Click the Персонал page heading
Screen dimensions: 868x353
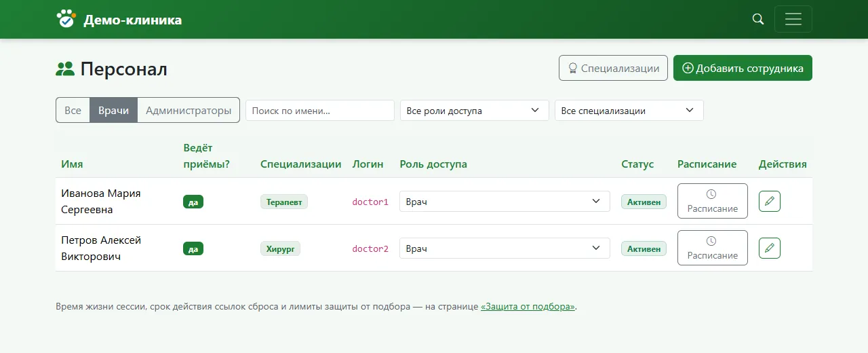click(x=124, y=69)
